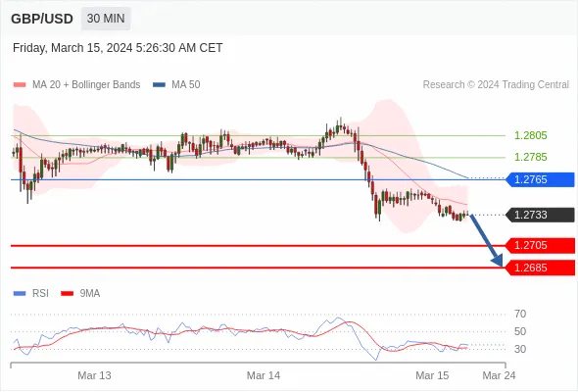Click the RSI blue legend swatch
Viewport: 578px width, 392px height.
[x=20, y=294]
